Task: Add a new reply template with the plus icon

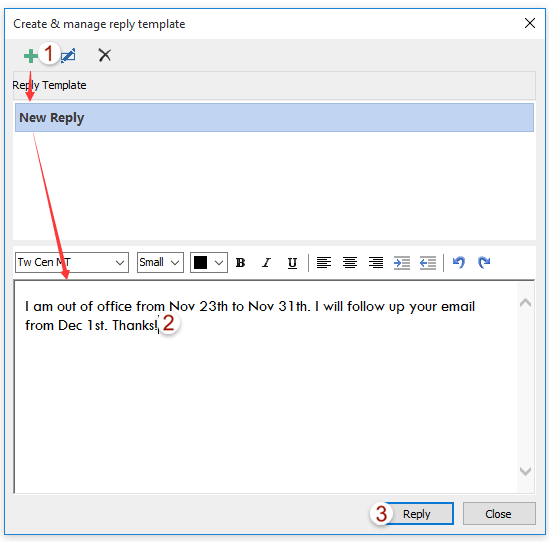Action: (x=31, y=56)
